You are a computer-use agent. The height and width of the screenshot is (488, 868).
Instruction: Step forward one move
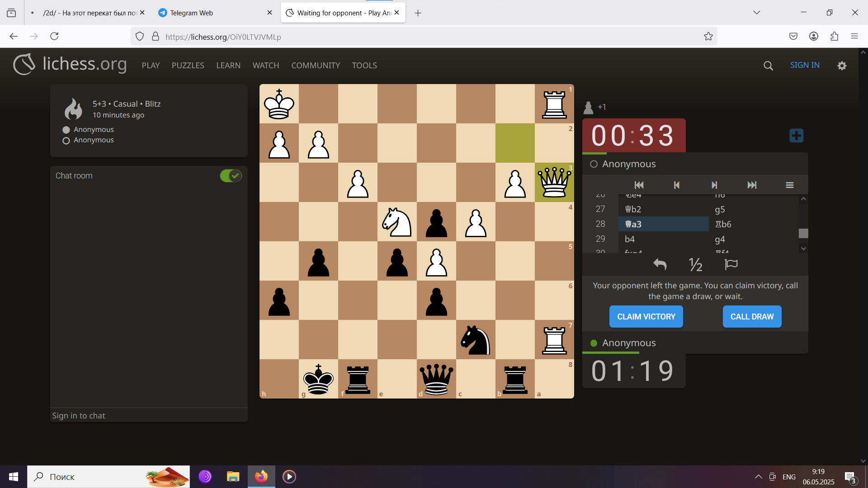pos(714,185)
